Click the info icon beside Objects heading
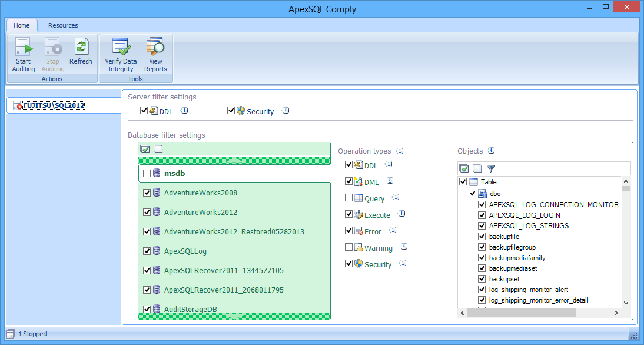644x345 pixels. (492, 151)
